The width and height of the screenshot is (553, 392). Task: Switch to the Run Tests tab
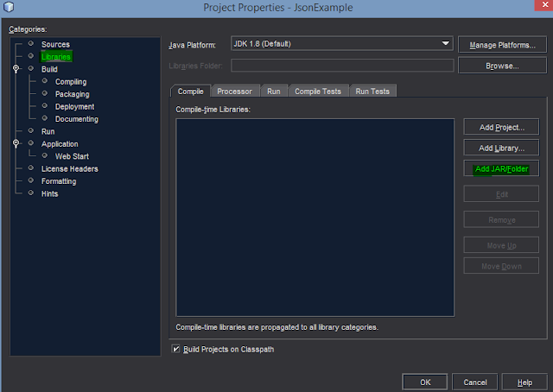pyautogui.click(x=372, y=92)
